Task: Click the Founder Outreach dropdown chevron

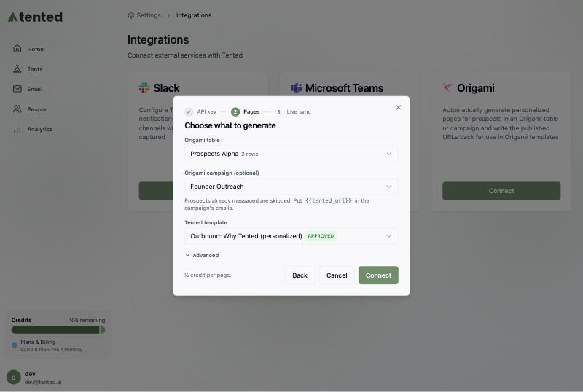Action: (x=388, y=187)
